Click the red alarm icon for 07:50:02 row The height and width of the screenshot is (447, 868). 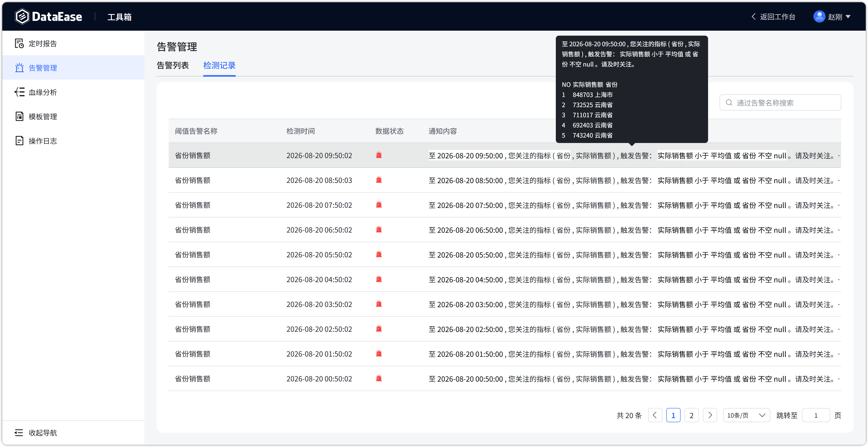point(379,205)
